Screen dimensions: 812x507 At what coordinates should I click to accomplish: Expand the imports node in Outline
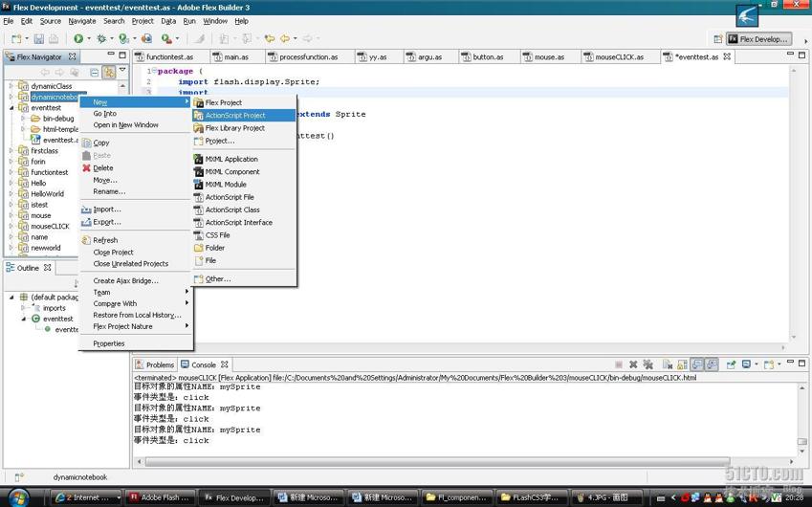(23, 308)
